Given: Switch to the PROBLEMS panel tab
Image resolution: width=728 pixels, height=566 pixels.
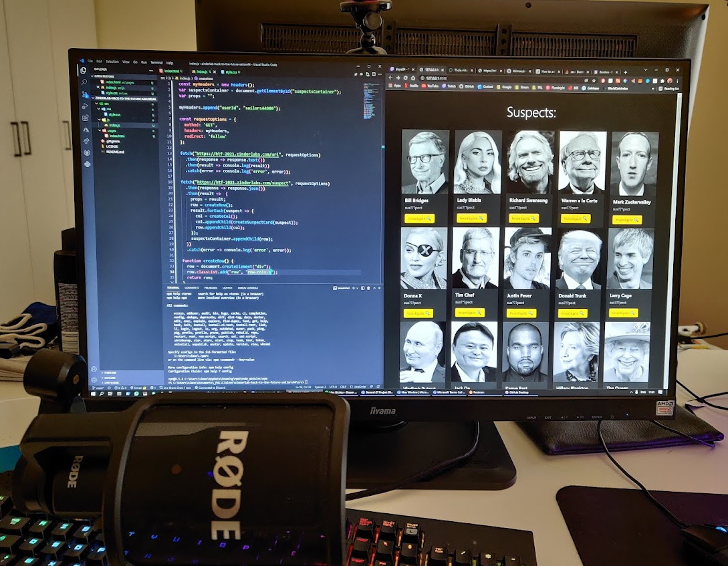Looking at the screenshot, I should tap(211, 287).
